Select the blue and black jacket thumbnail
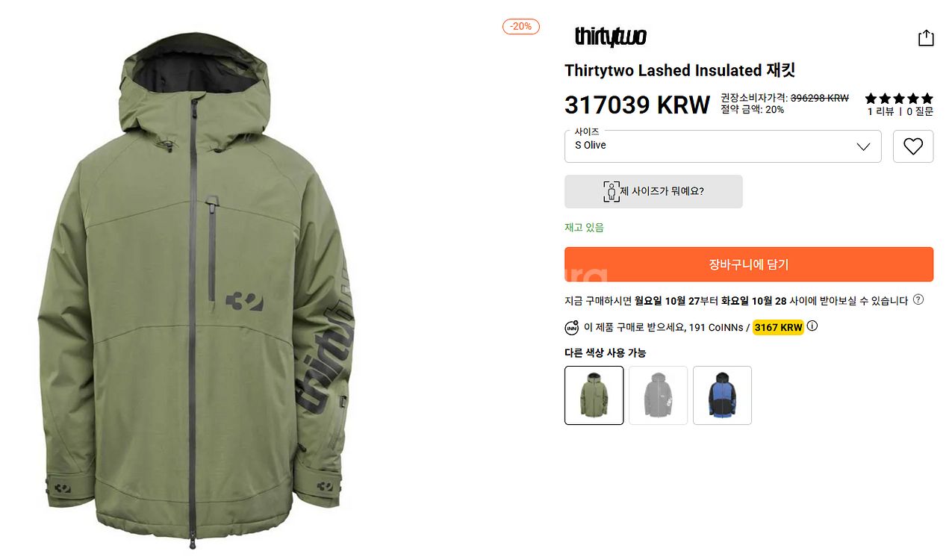This screenshot has height=560, width=949. pos(722,395)
